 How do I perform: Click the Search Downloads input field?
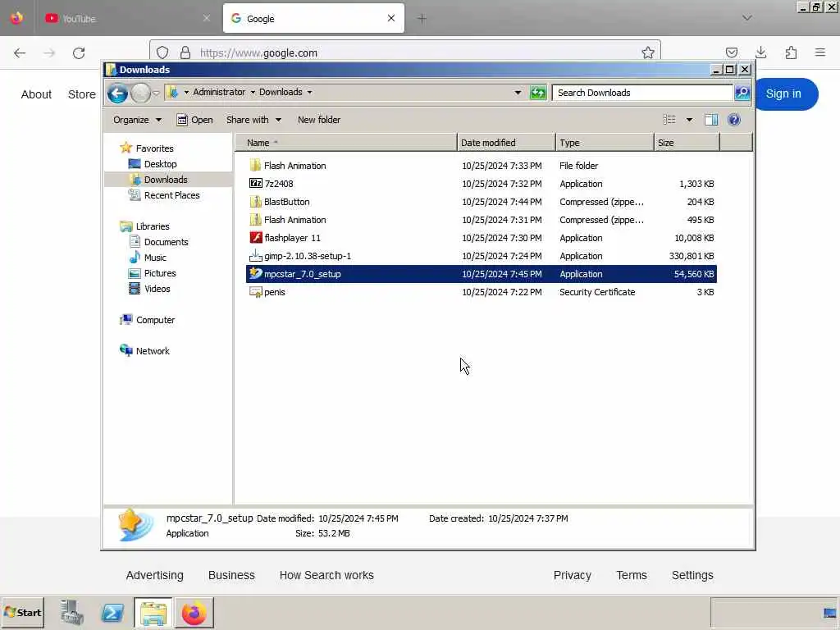pyautogui.click(x=642, y=93)
